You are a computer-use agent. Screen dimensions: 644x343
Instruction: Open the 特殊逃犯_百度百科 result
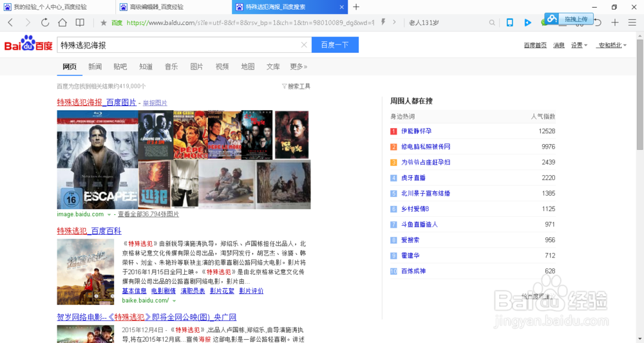pyautogui.click(x=89, y=230)
